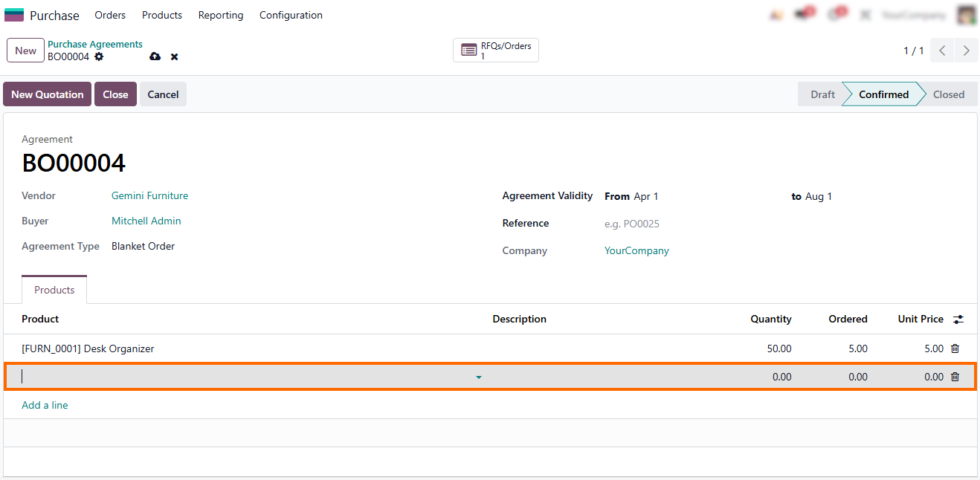Image resolution: width=980 pixels, height=480 pixels.
Task: Select the Products tab
Action: click(54, 290)
